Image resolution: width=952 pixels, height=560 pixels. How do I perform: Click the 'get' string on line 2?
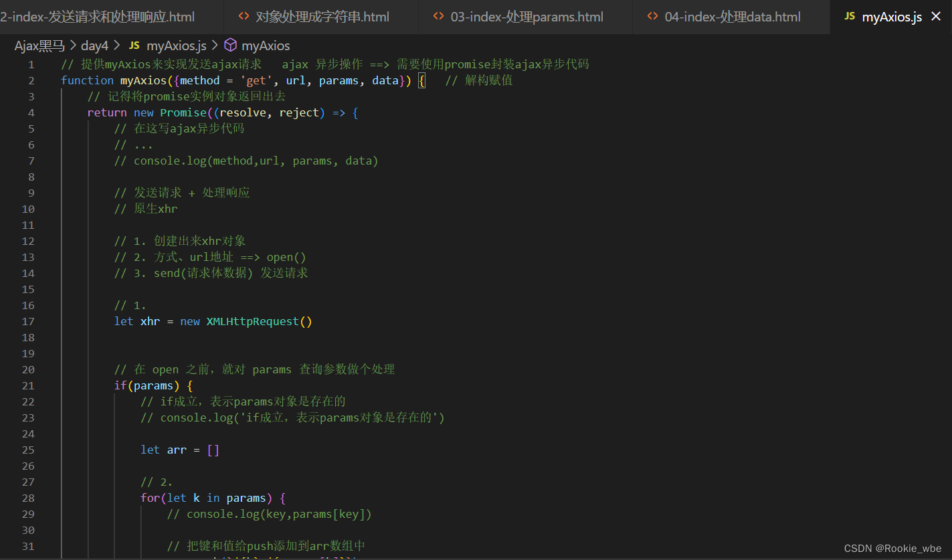click(x=256, y=80)
